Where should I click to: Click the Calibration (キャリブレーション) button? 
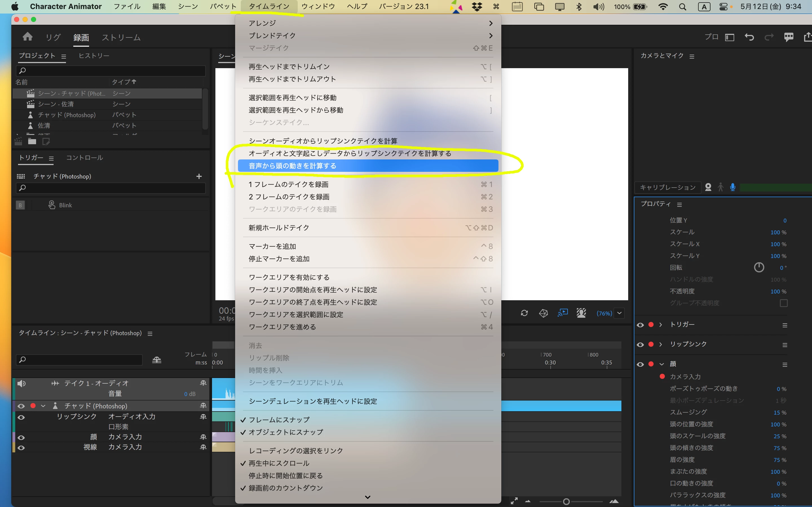[x=667, y=187]
